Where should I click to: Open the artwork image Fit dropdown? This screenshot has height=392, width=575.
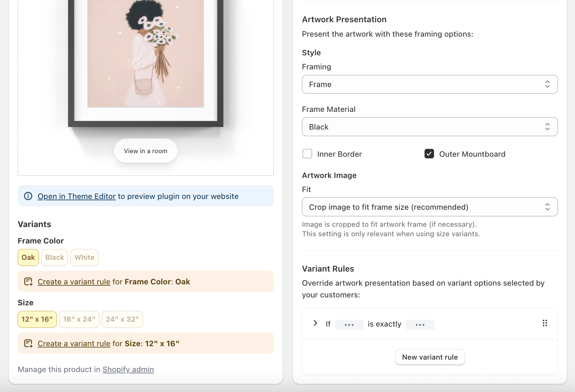(x=429, y=207)
